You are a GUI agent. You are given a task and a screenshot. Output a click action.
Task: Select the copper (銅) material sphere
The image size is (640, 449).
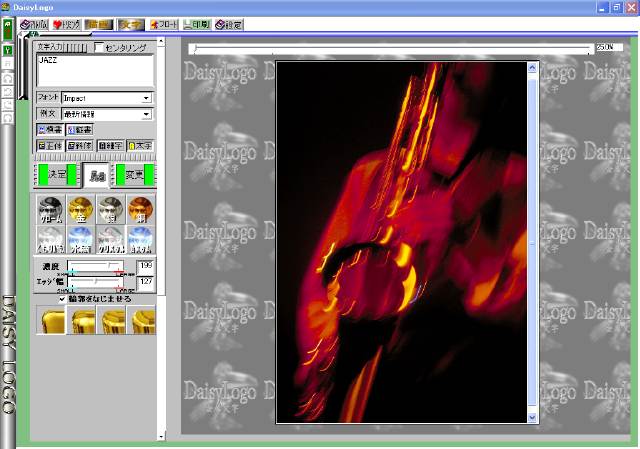pos(141,210)
